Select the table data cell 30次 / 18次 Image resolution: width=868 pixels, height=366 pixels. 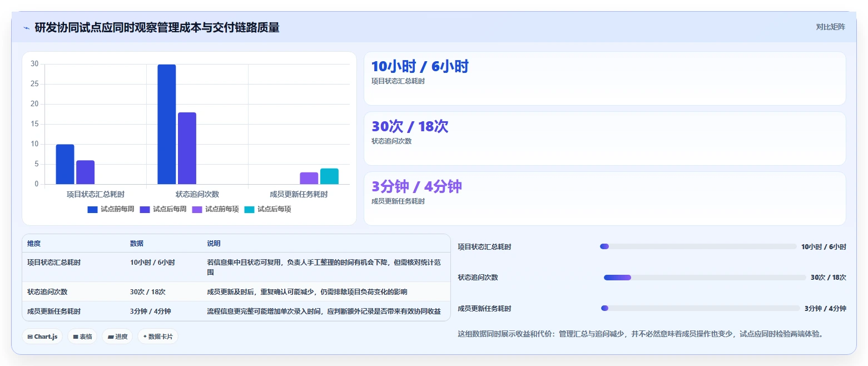(x=148, y=291)
